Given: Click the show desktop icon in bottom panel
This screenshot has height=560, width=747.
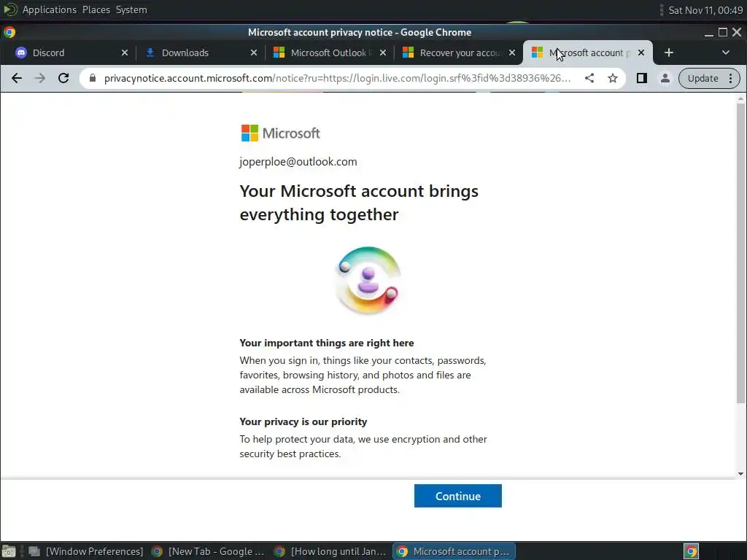Looking at the screenshot, I should (x=9, y=551).
